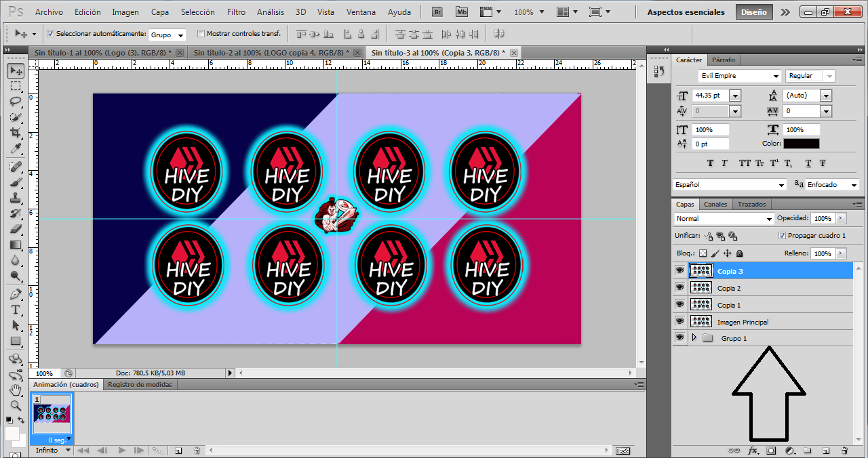868x458 pixels.
Task: Select Aspectos esenciales workspace
Action: point(686,12)
